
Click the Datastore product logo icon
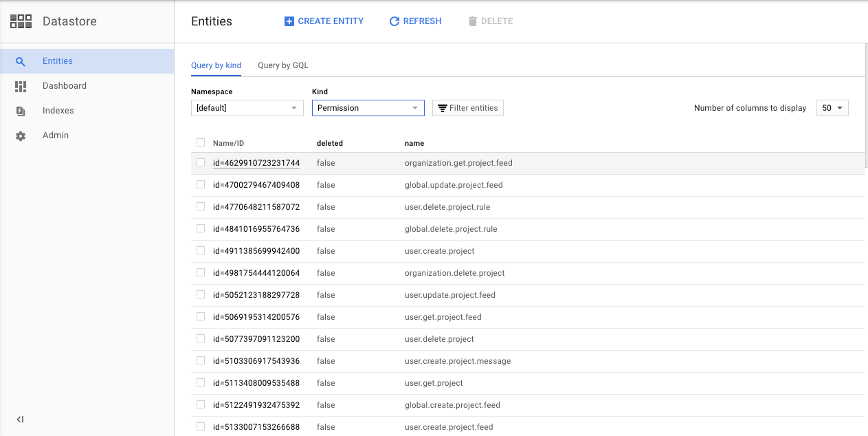(21, 21)
